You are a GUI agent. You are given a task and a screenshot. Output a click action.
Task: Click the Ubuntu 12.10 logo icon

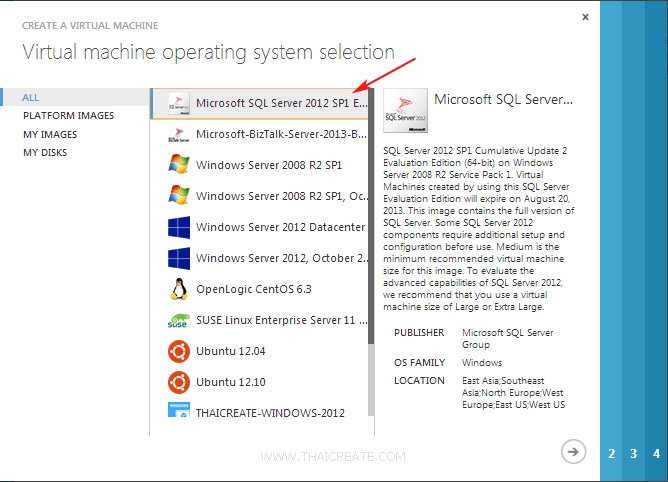click(179, 382)
